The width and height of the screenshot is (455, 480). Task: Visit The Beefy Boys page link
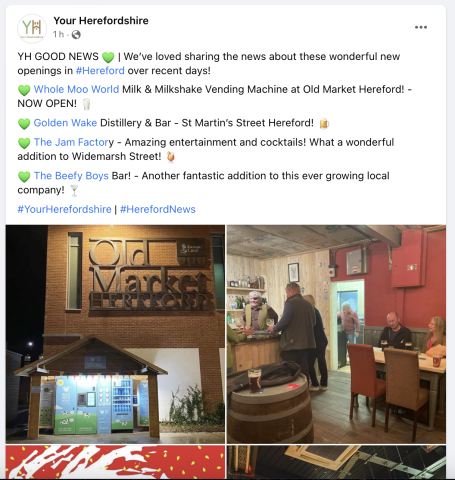(71, 176)
